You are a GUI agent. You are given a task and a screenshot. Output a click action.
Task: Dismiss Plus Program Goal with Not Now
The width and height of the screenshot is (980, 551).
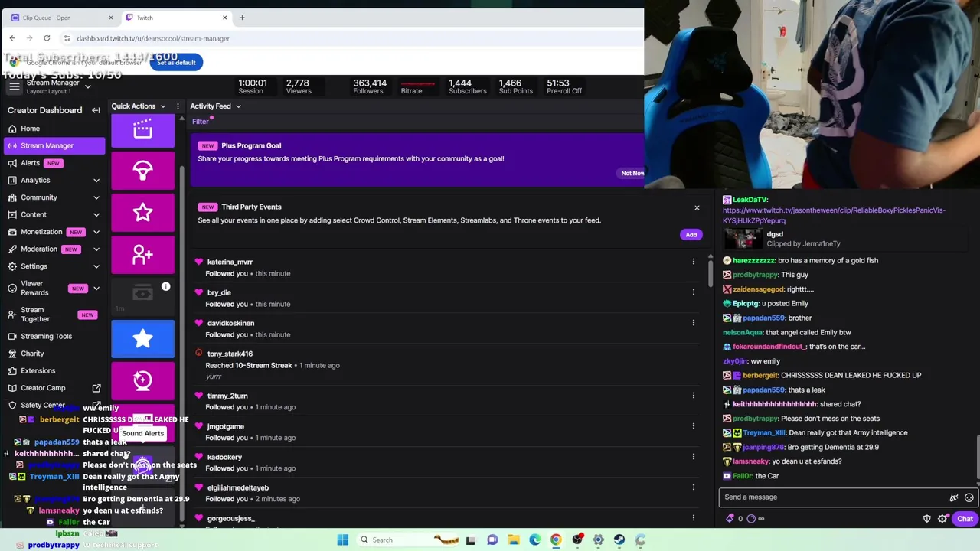click(x=632, y=174)
